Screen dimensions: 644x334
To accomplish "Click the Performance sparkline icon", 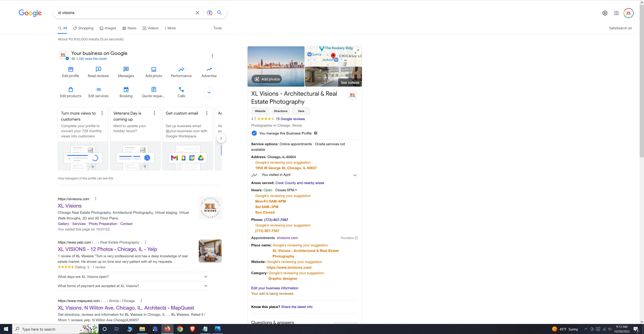I will (x=181, y=69).
